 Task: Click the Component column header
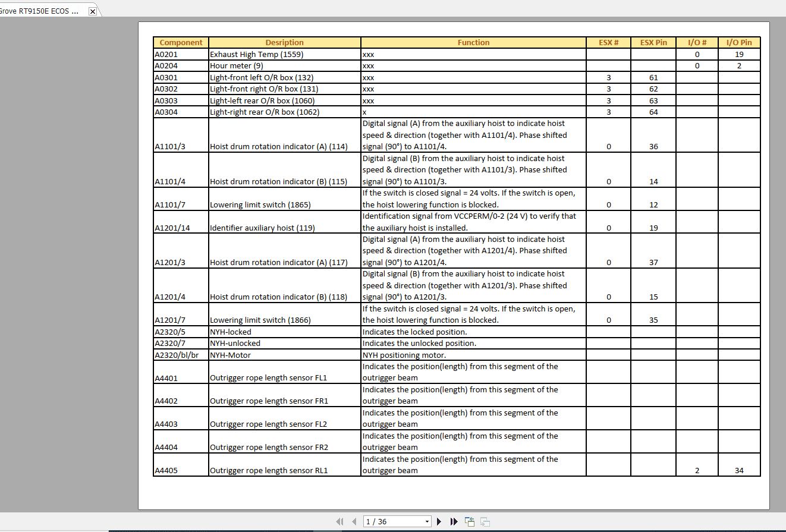coord(181,43)
